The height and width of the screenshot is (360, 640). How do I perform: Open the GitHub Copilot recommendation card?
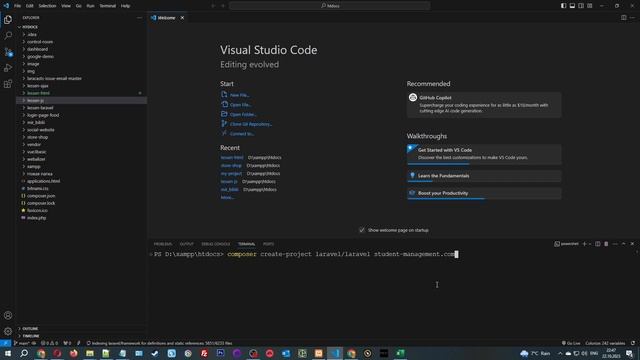484,105
